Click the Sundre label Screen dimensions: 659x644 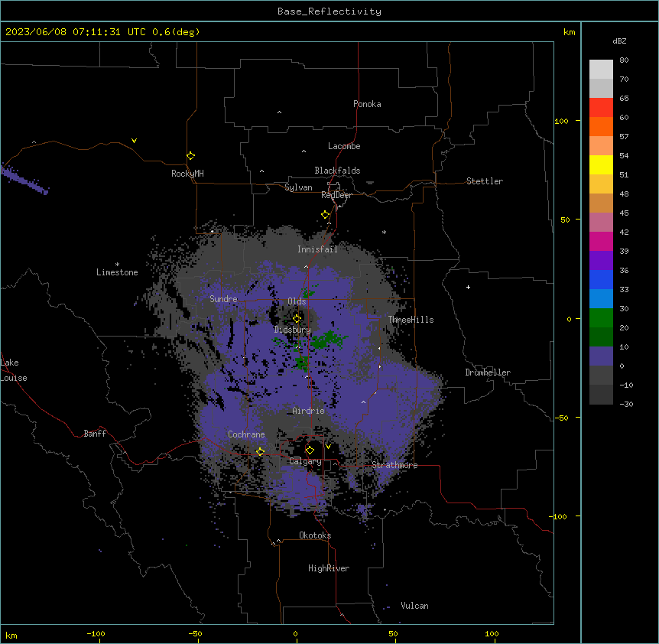click(223, 299)
